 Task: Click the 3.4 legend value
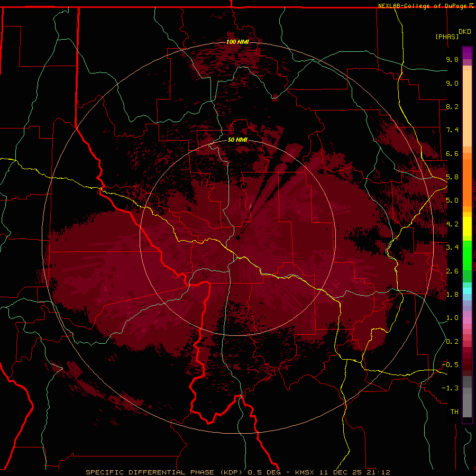click(452, 248)
